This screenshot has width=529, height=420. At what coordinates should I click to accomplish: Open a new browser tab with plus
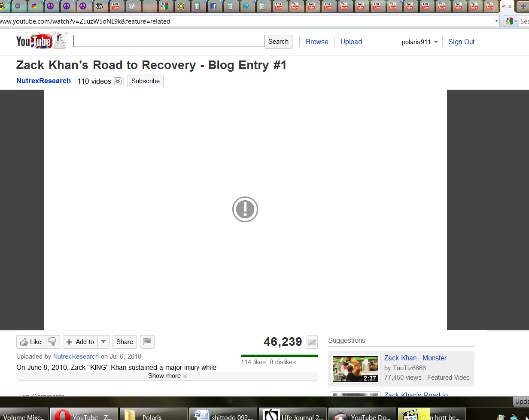coord(523,6)
